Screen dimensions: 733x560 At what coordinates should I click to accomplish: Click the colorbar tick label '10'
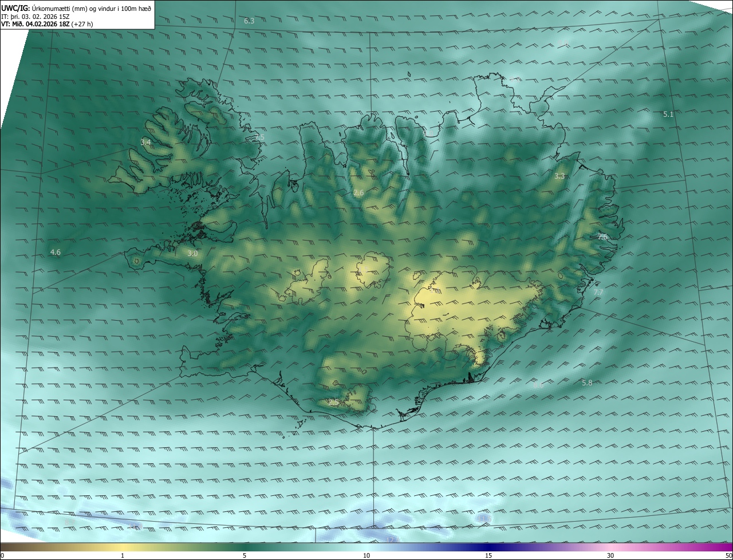pos(366,555)
